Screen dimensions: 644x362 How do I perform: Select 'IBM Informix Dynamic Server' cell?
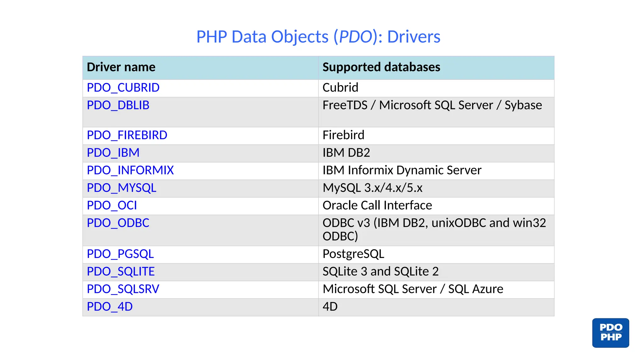coord(436,171)
